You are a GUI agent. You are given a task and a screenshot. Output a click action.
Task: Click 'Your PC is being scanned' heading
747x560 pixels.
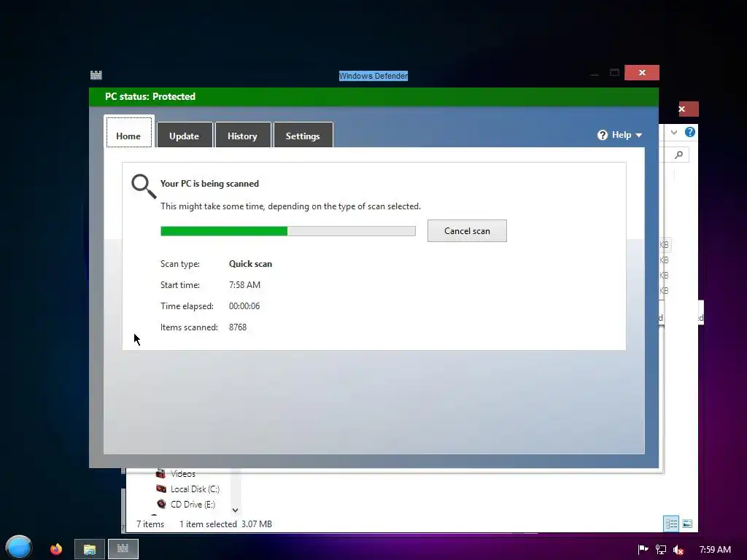[x=209, y=184]
